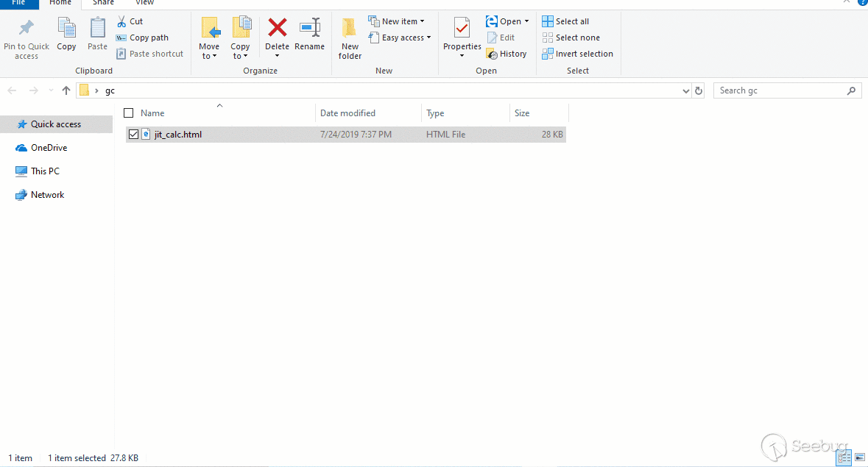Open Properties of selected file
The image size is (868, 467).
point(462,33)
